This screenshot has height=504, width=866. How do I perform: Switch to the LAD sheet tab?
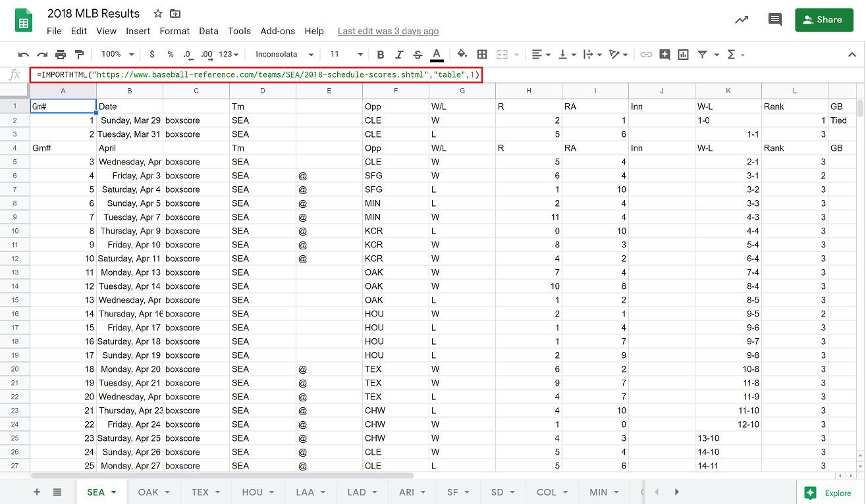click(362, 492)
